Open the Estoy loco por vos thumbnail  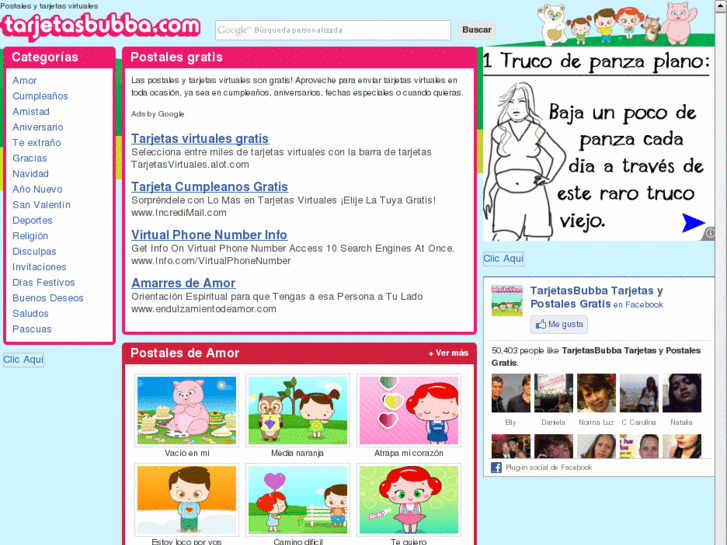point(186,500)
